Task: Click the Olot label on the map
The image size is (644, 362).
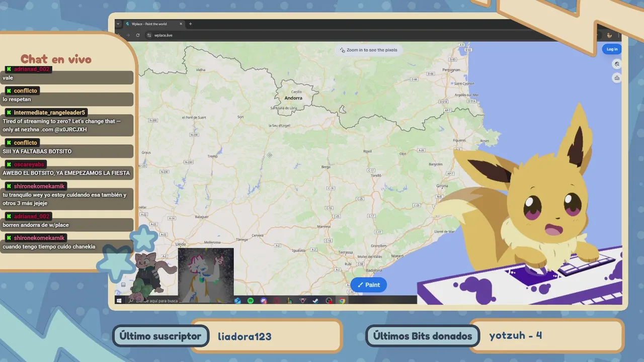Action: pyautogui.click(x=403, y=154)
